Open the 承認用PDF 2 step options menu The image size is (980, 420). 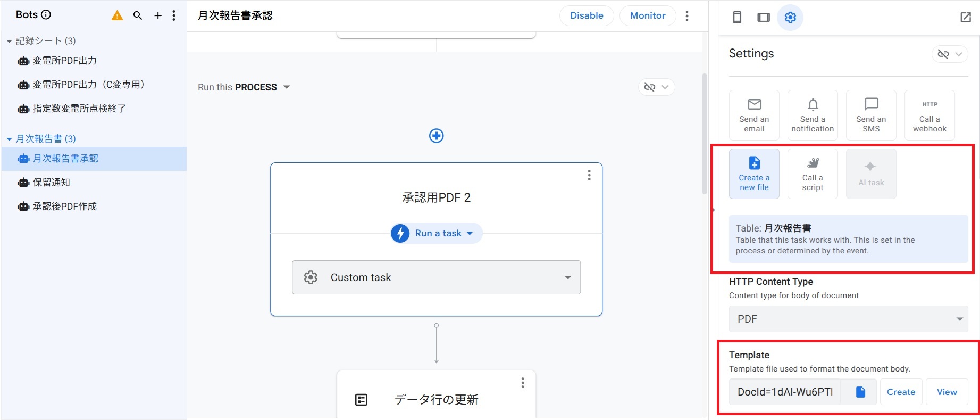click(x=589, y=175)
